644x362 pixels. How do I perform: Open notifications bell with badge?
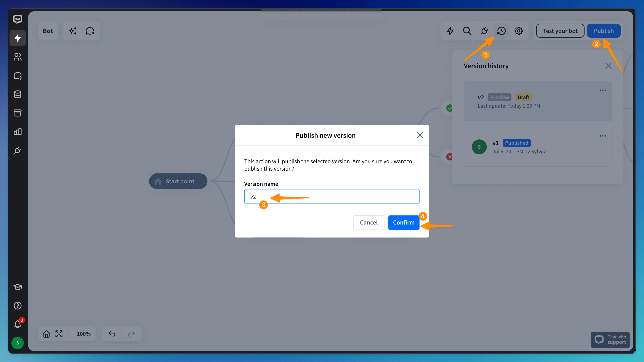pos(18,324)
